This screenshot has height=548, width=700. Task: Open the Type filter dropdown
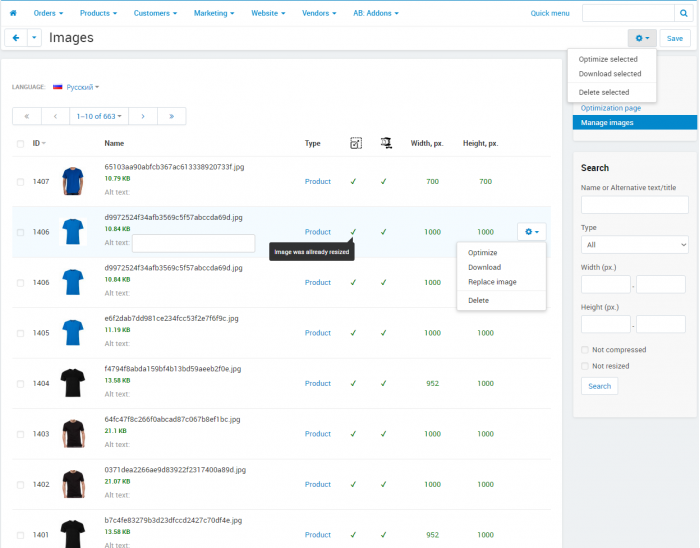634,245
